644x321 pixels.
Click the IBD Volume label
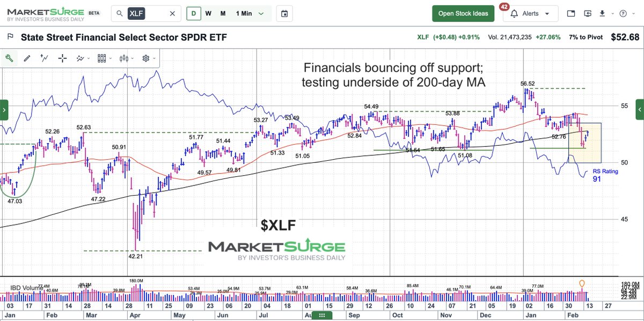point(26,288)
